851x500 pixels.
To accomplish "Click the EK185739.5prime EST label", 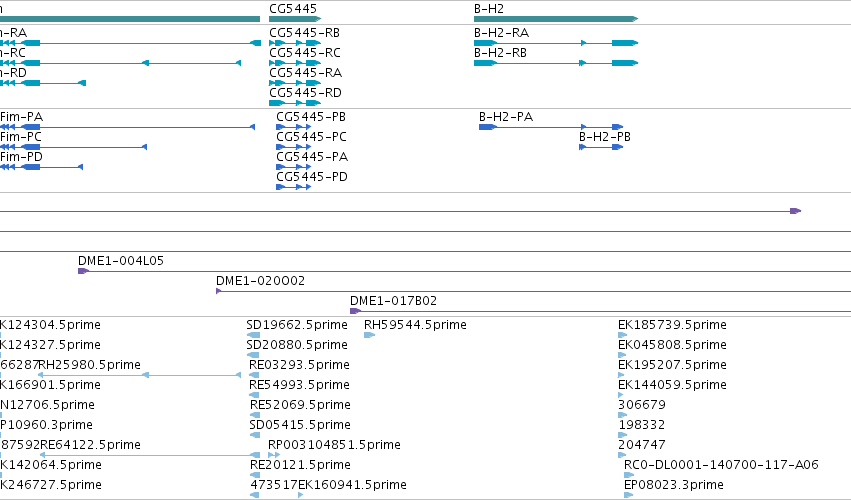I will pos(672,325).
